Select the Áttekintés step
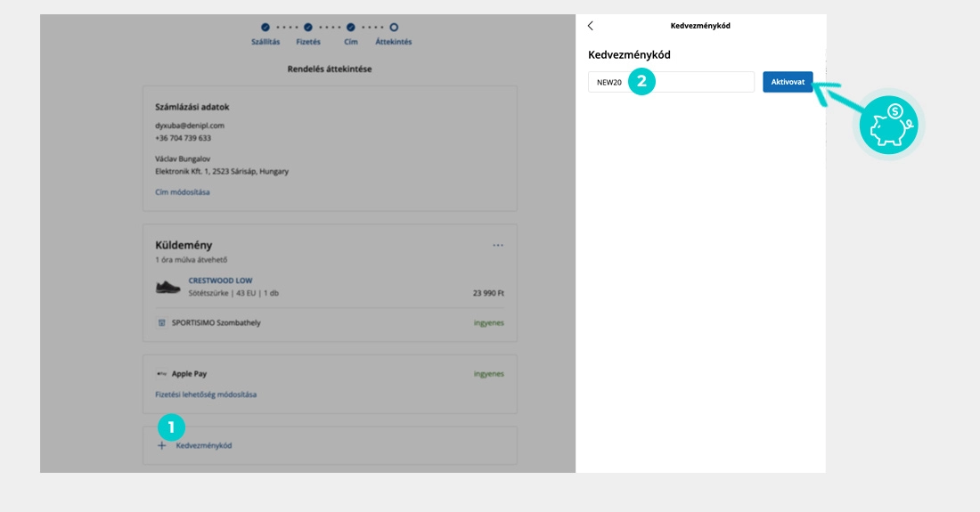The width and height of the screenshot is (980, 512). [393, 42]
